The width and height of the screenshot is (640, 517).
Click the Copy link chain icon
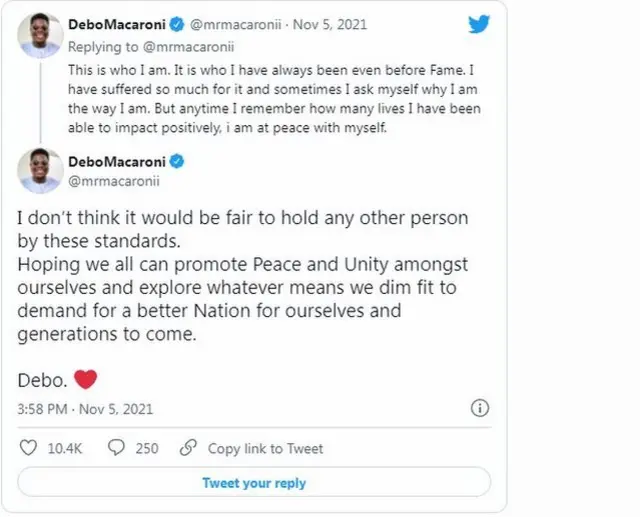coord(190,448)
